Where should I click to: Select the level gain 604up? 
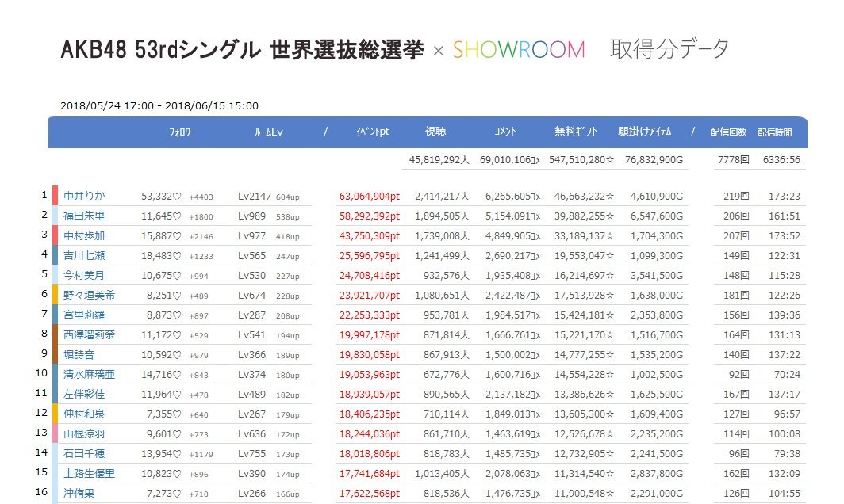(x=288, y=197)
